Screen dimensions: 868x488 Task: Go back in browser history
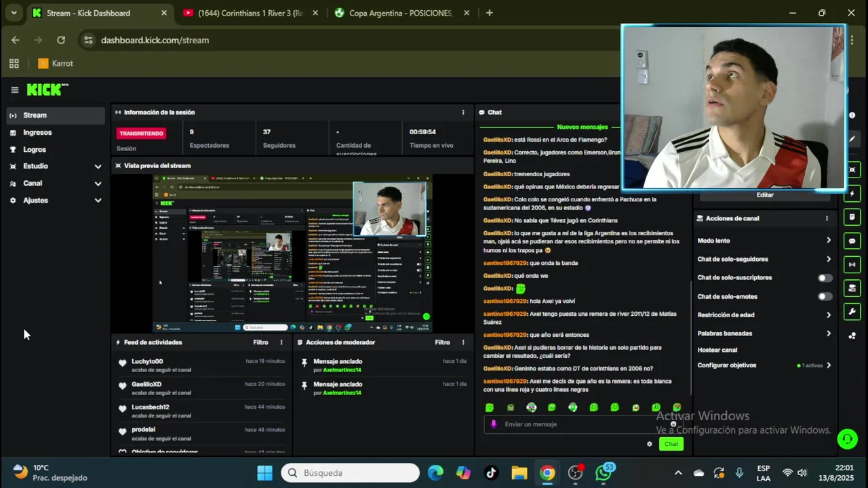point(15,40)
